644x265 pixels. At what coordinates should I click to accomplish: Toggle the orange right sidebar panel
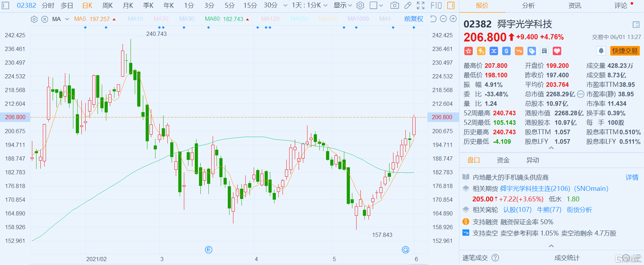click(x=451, y=5)
